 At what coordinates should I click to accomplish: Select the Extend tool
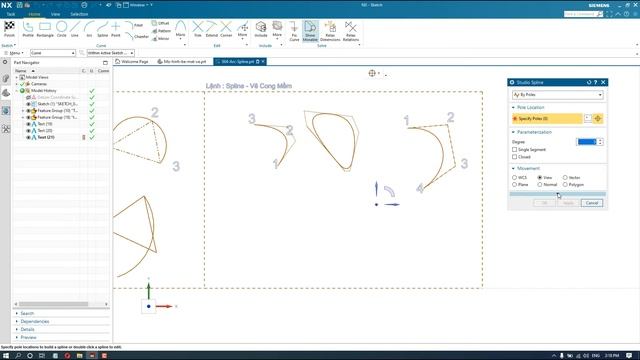pyautogui.click(x=211, y=29)
